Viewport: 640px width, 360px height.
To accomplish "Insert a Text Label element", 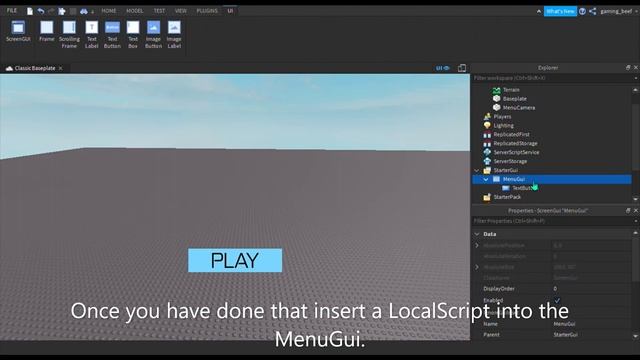I will [x=91, y=35].
